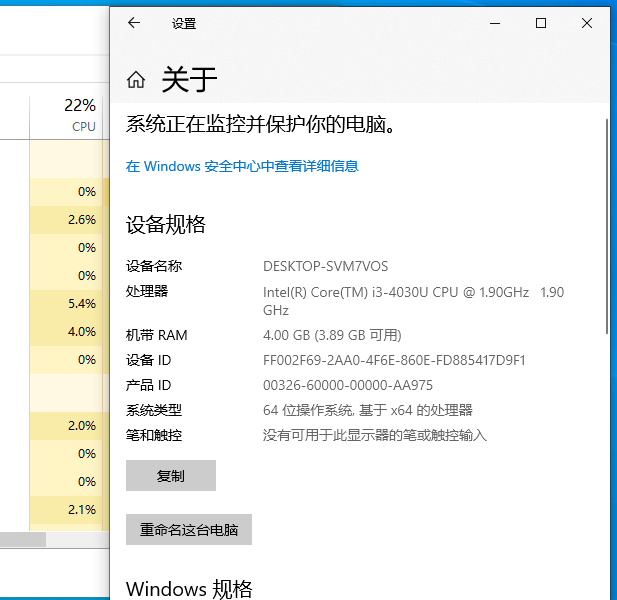617x600 pixels.
Task: Open Windows Security Center details link
Action: 242,166
